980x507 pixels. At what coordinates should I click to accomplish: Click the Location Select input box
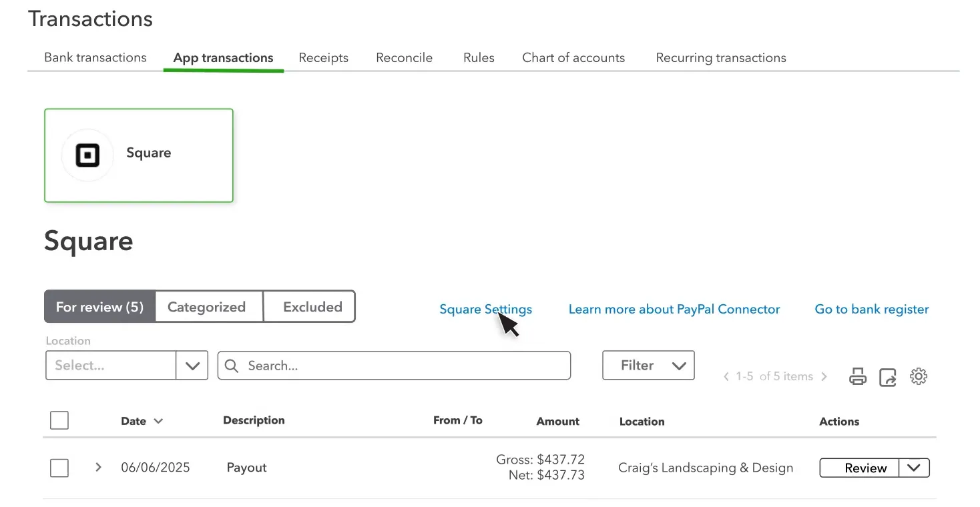click(x=111, y=366)
